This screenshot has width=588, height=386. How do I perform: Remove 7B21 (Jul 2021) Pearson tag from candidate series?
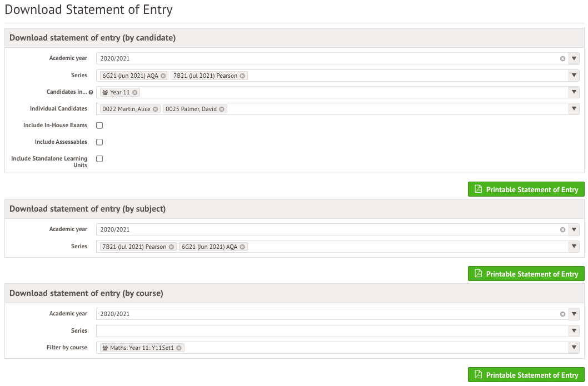242,76
